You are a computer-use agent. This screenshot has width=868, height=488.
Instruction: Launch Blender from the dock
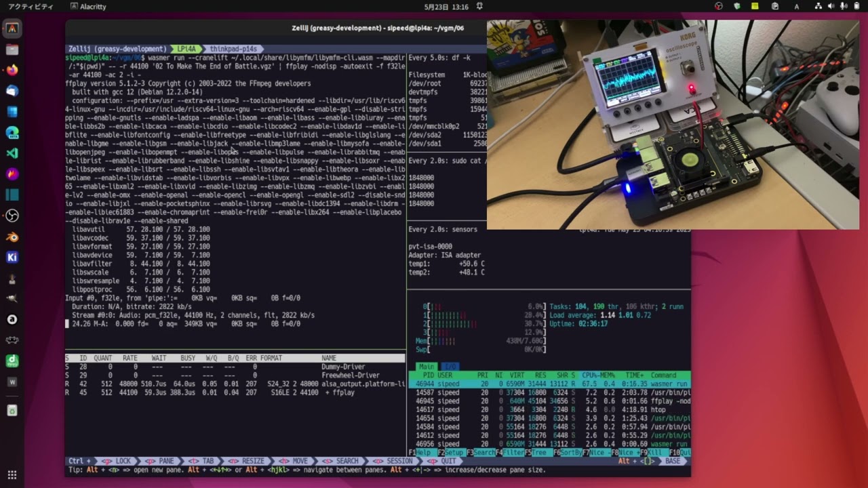(12, 237)
